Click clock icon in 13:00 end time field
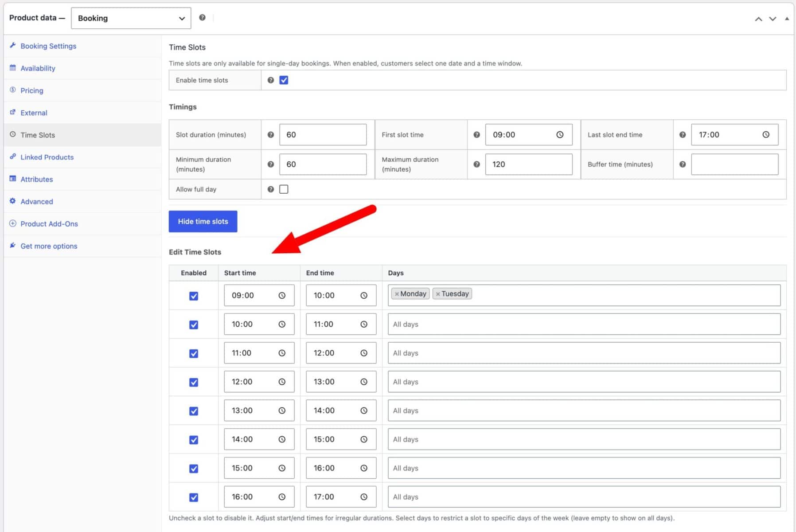This screenshot has height=532, width=796. pos(364,382)
